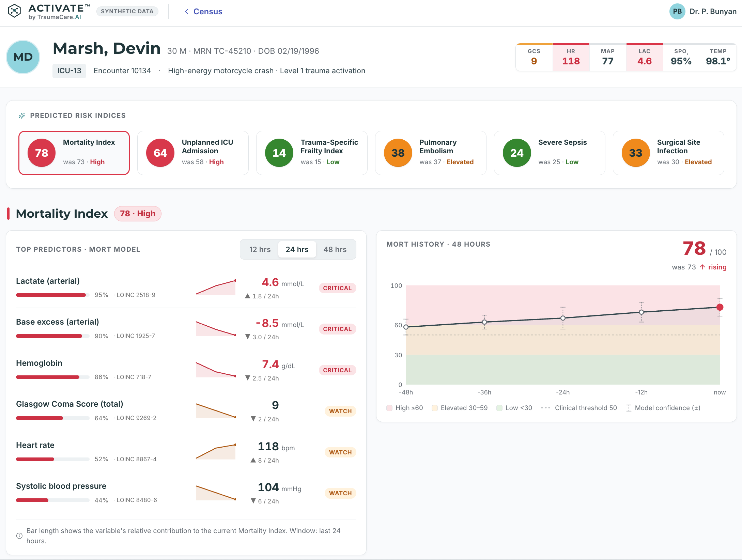Screen dimensions: 742x560
Task: Switch predictors window to 24 hrs
Action: point(297,249)
